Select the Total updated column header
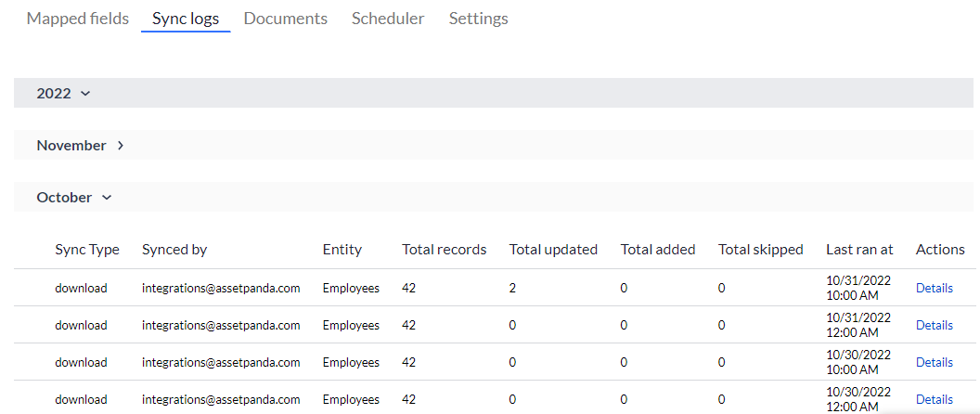Screen dimensions: 980x414 (553, 250)
